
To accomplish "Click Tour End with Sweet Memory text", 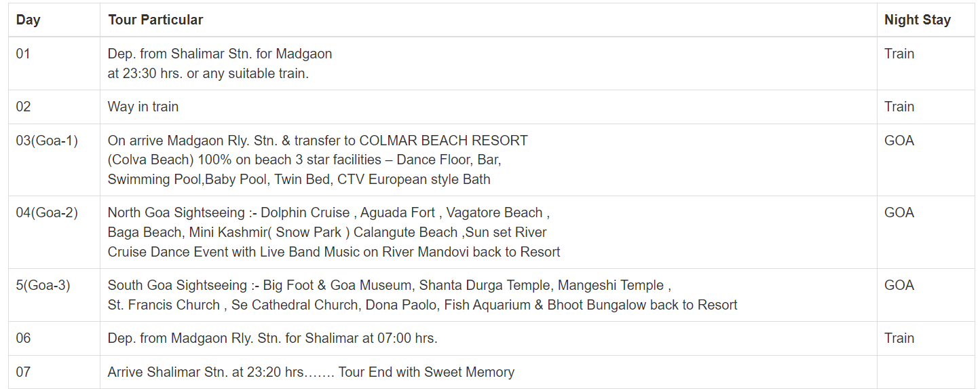I will (426, 373).
